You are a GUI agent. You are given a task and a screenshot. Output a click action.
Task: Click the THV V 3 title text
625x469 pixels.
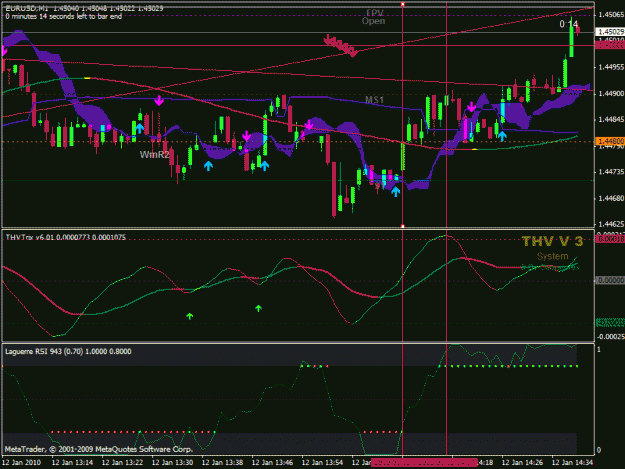(x=552, y=241)
